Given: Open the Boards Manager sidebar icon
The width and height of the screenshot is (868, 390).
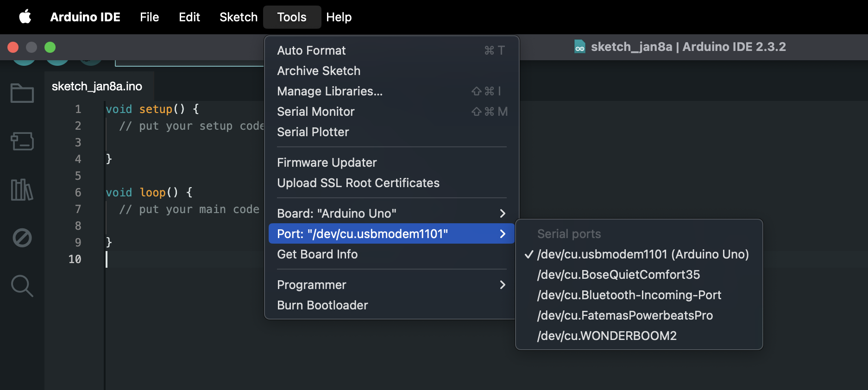Looking at the screenshot, I should tap(22, 141).
